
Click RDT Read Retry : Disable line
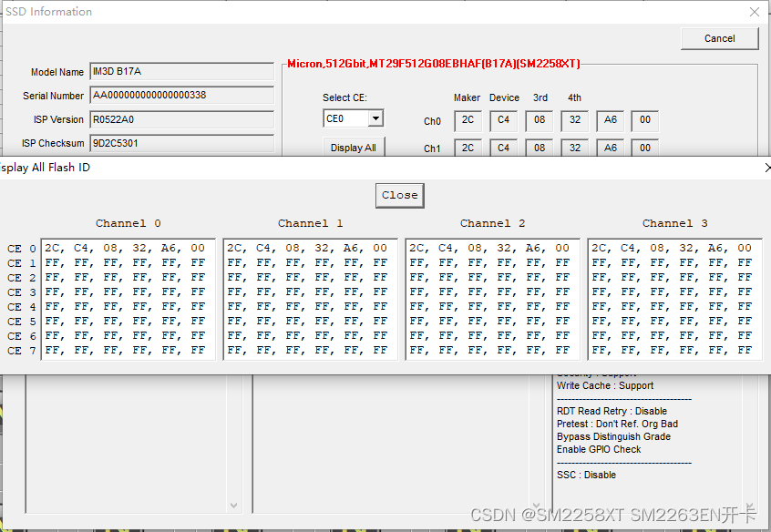(612, 412)
